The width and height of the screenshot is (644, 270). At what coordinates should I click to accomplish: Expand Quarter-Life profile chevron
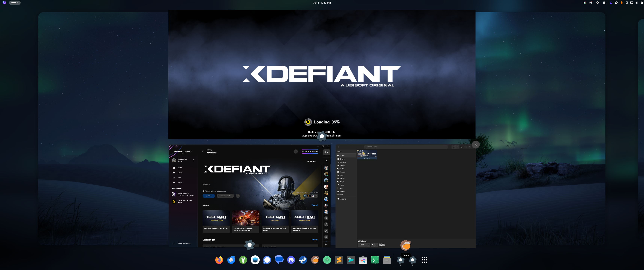coord(194,160)
